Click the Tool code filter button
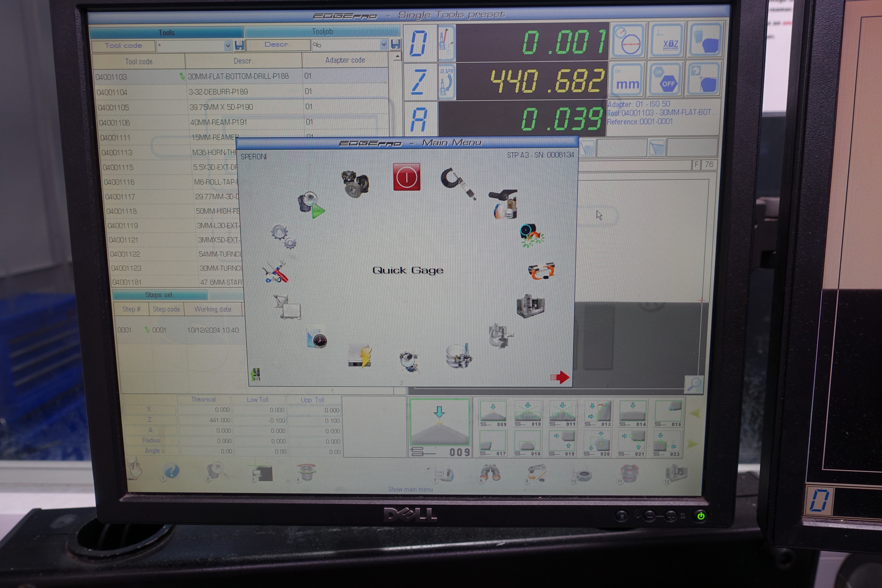The width and height of the screenshot is (882, 588). click(123, 46)
